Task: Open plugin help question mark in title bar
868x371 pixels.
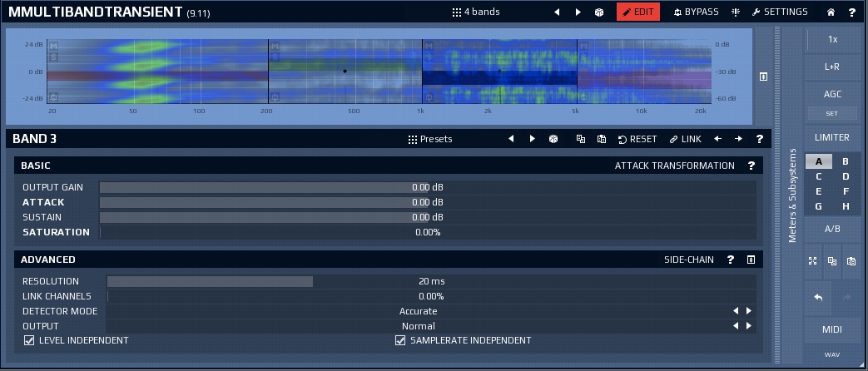Action: click(852, 12)
